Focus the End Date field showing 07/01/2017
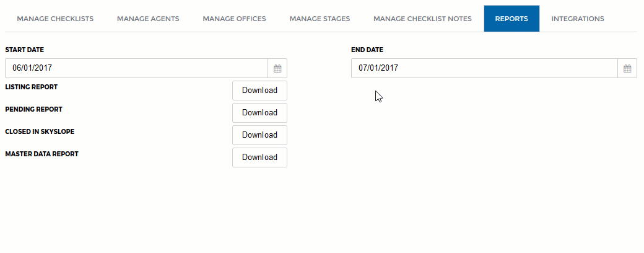This screenshot has height=253, width=644. 484,68
